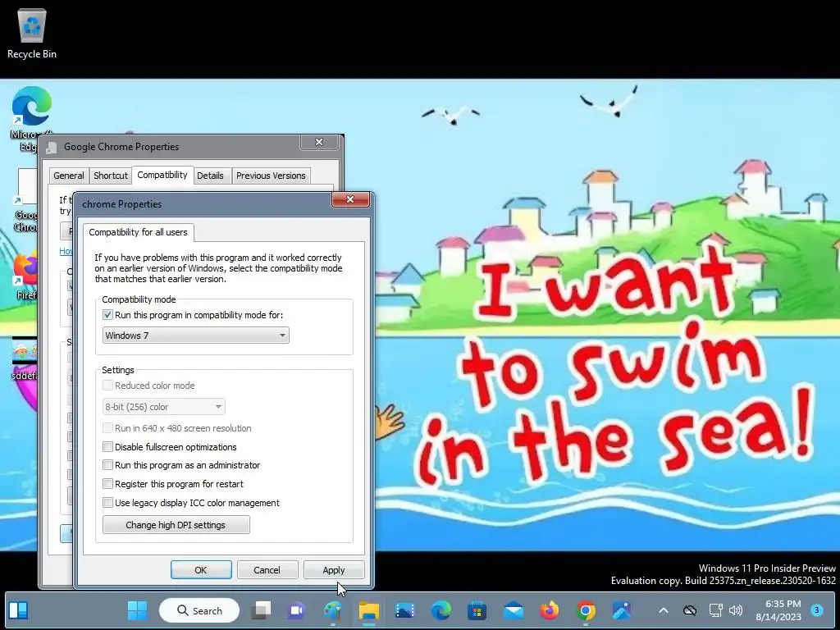Switch to the Previous Versions tab
840x630 pixels.
271,176
